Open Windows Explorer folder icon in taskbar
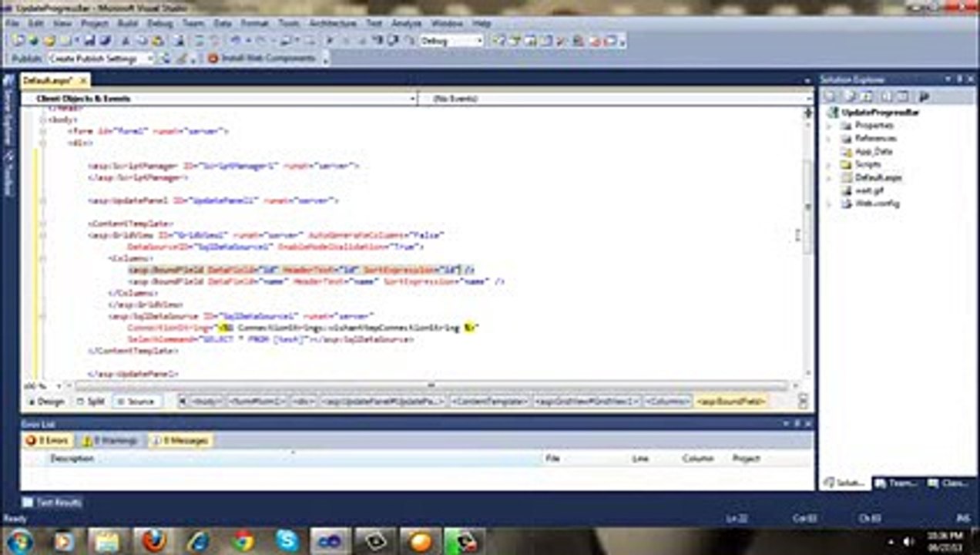 click(x=109, y=540)
